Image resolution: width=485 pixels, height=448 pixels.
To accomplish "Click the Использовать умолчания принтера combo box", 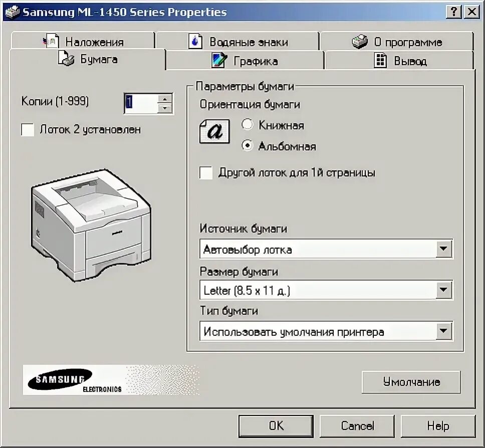I will pos(326,331).
